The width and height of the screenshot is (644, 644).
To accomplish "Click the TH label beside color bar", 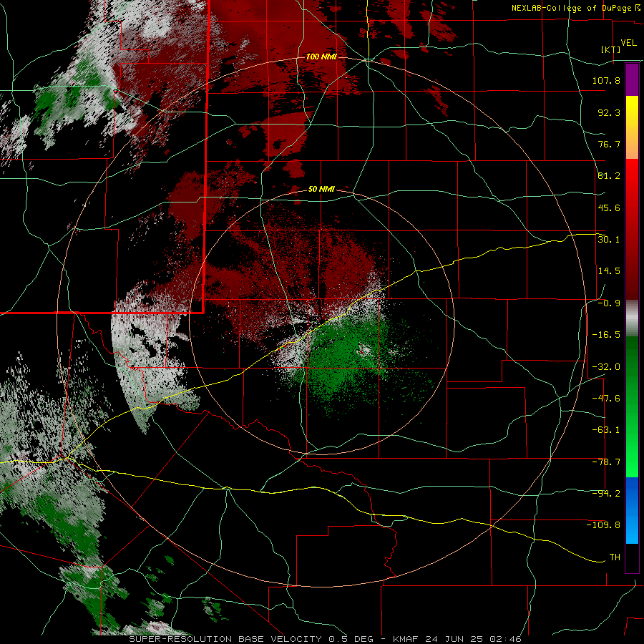I will 615,557.
